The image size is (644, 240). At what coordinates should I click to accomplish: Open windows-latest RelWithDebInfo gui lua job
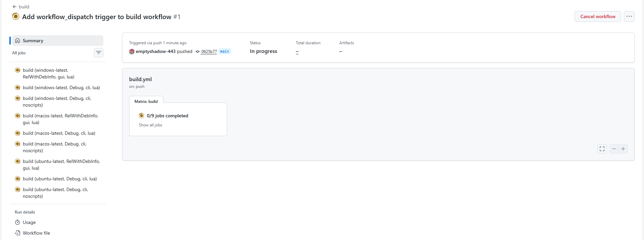coord(49,73)
